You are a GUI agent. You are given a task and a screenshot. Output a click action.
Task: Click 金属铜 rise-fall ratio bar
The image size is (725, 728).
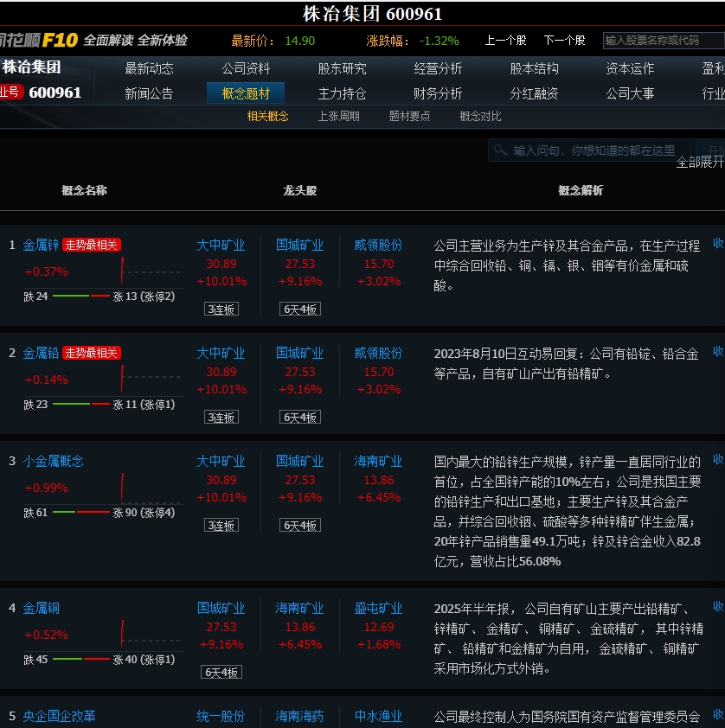point(81,660)
